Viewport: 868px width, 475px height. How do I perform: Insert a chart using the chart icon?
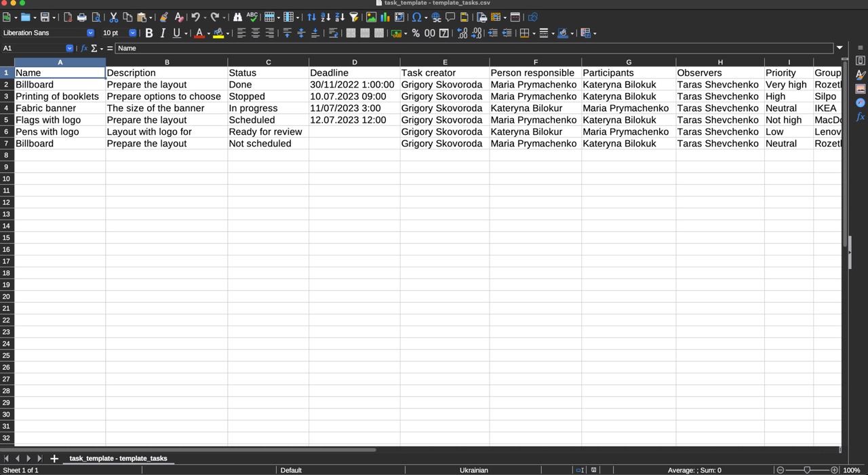(385, 17)
